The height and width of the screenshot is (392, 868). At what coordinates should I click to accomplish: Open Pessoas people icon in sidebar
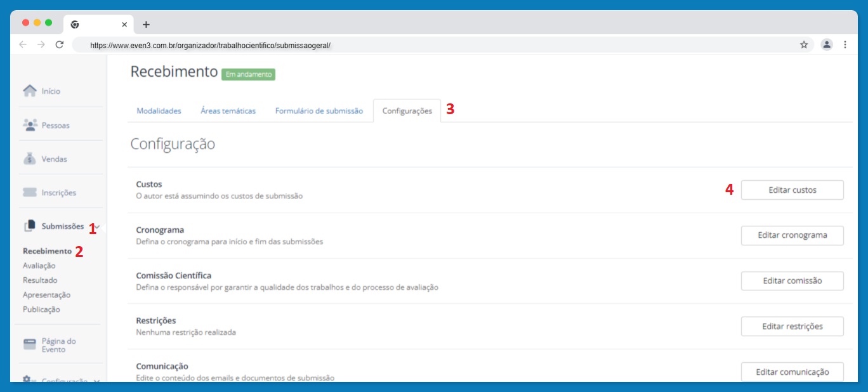click(x=30, y=125)
